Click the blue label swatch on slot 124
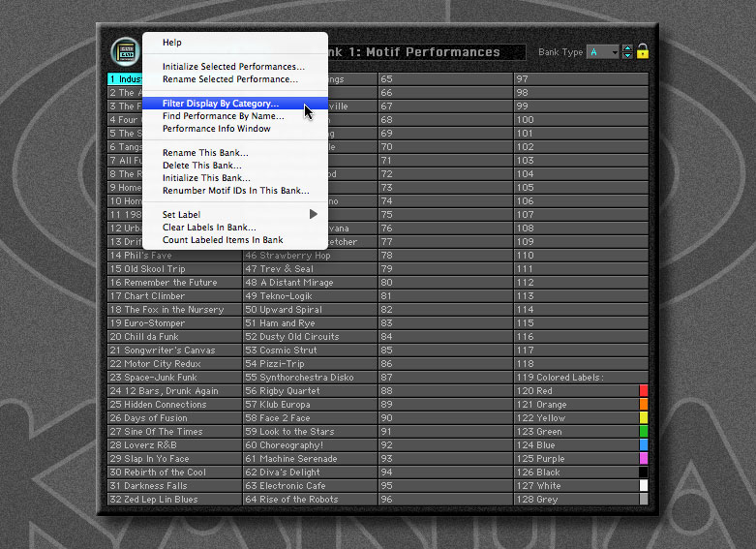 click(x=644, y=445)
